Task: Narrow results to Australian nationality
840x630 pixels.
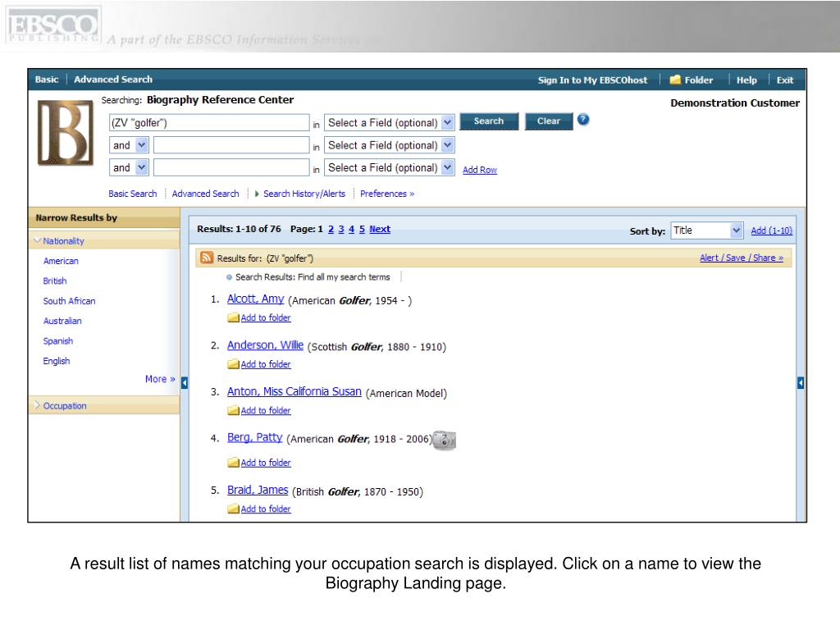Action: coord(62,321)
